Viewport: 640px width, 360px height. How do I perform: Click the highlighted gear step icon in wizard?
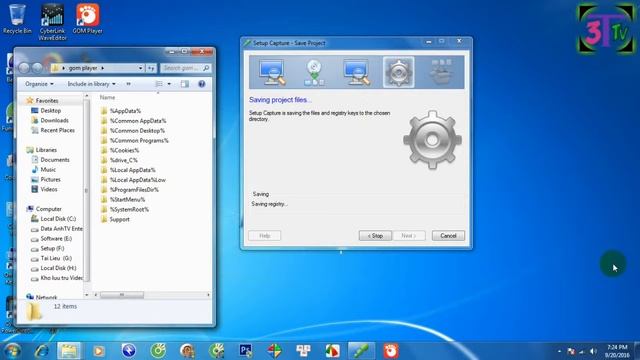click(x=399, y=73)
